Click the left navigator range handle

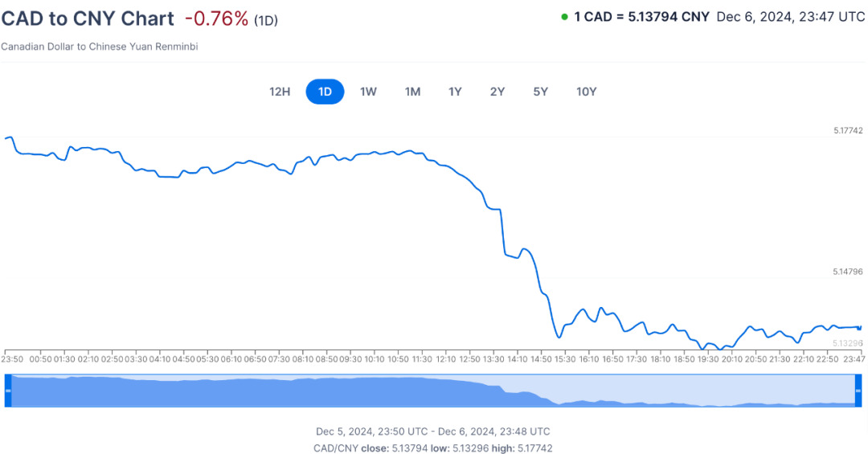(x=8, y=391)
